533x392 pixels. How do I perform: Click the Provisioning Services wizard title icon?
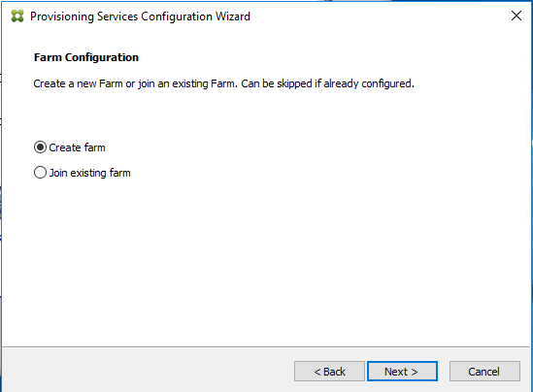coord(17,16)
